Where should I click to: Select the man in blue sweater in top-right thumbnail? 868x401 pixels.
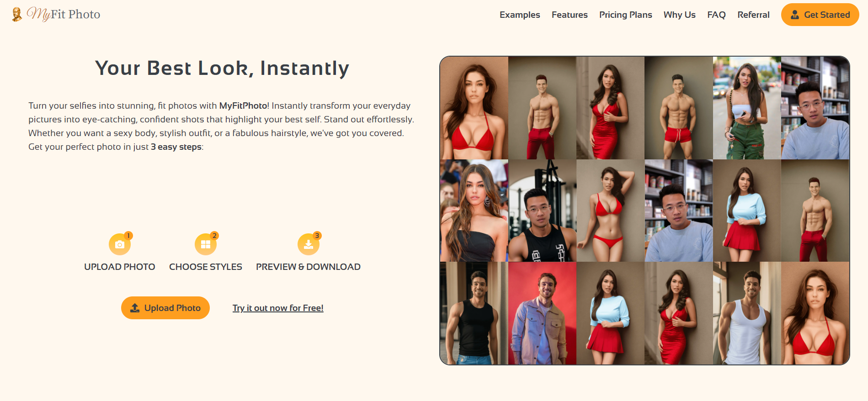point(815,108)
